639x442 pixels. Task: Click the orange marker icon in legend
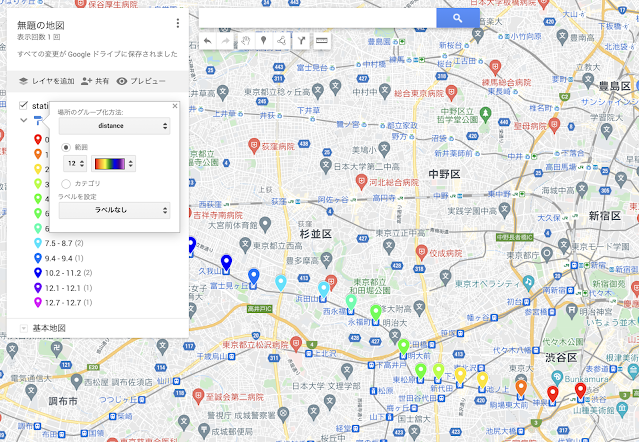(37, 154)
